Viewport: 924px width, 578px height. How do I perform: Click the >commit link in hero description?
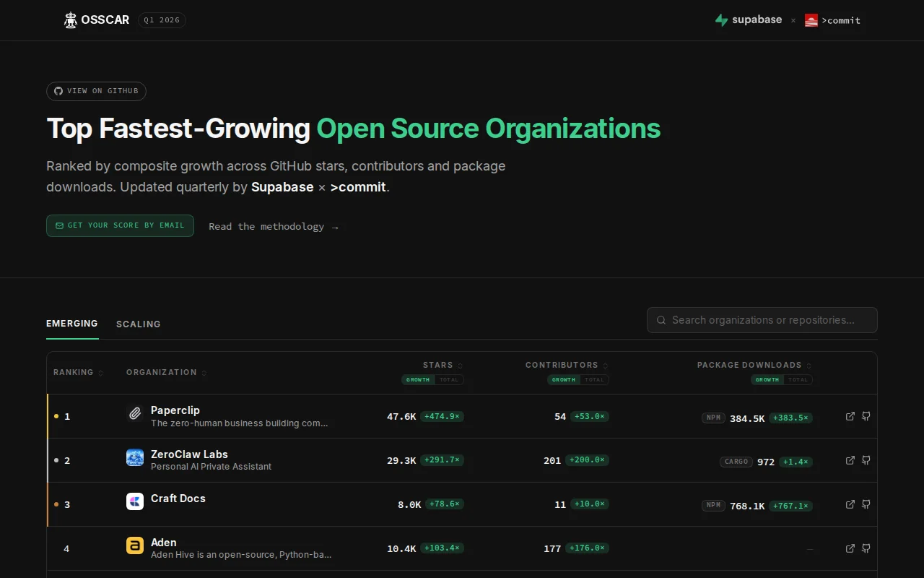pos(359,187)
